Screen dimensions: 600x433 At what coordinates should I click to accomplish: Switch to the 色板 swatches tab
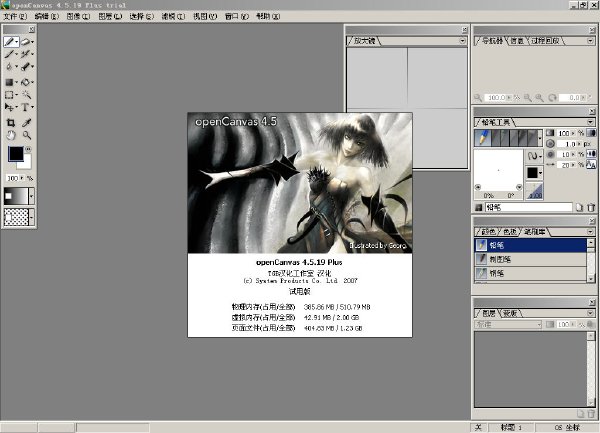[510, 231]
